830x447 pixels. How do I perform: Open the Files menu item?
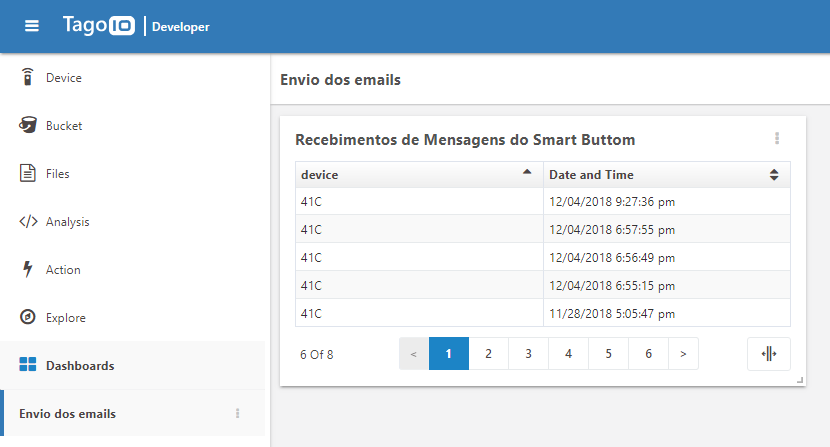pyautogui.click(x=57, y=174)
